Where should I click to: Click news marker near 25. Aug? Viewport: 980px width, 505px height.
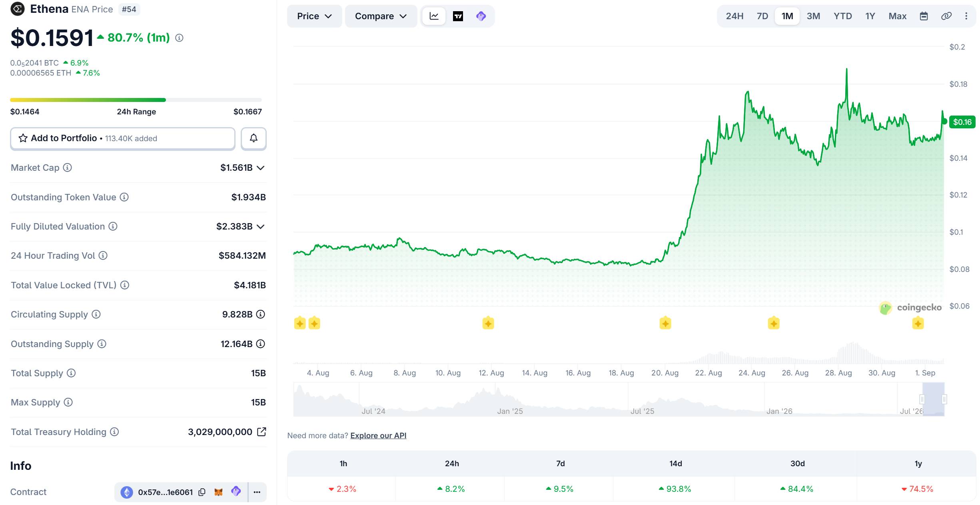[774, 323]
